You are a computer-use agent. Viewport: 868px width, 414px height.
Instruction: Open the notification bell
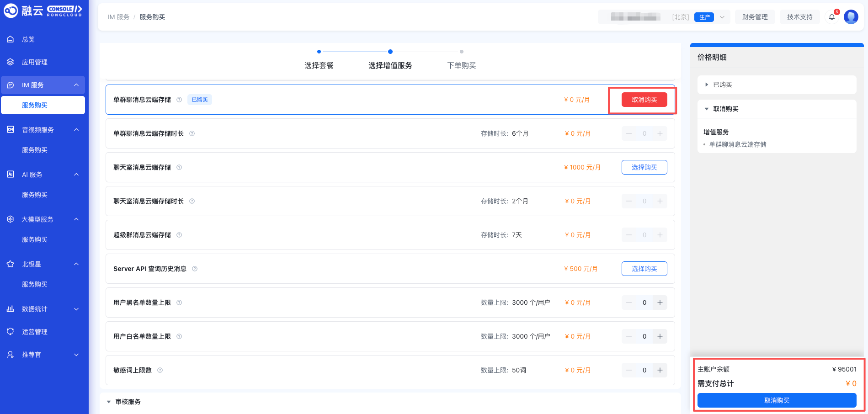pos(832,17)
